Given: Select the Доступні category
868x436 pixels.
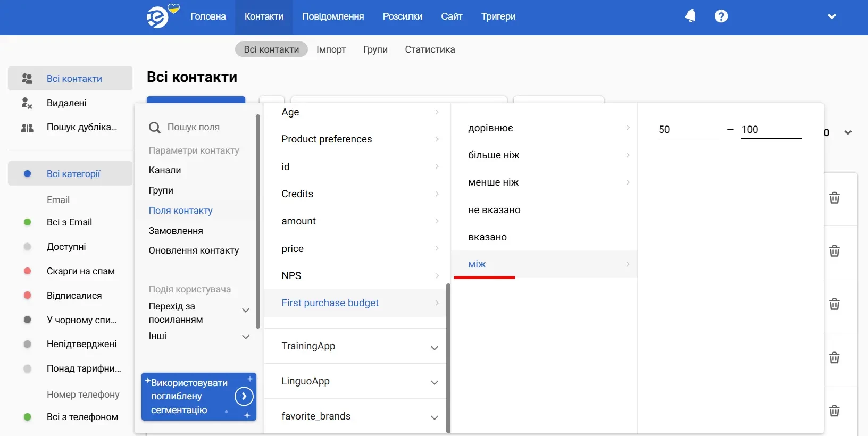Looking at the screenshot, I should 66,247.
